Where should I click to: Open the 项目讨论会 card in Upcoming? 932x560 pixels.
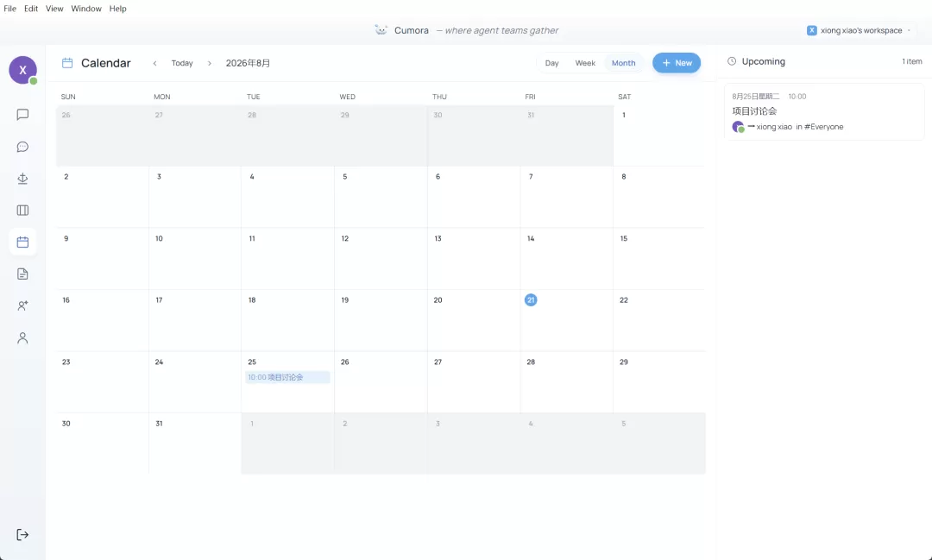tap(824, 112)
